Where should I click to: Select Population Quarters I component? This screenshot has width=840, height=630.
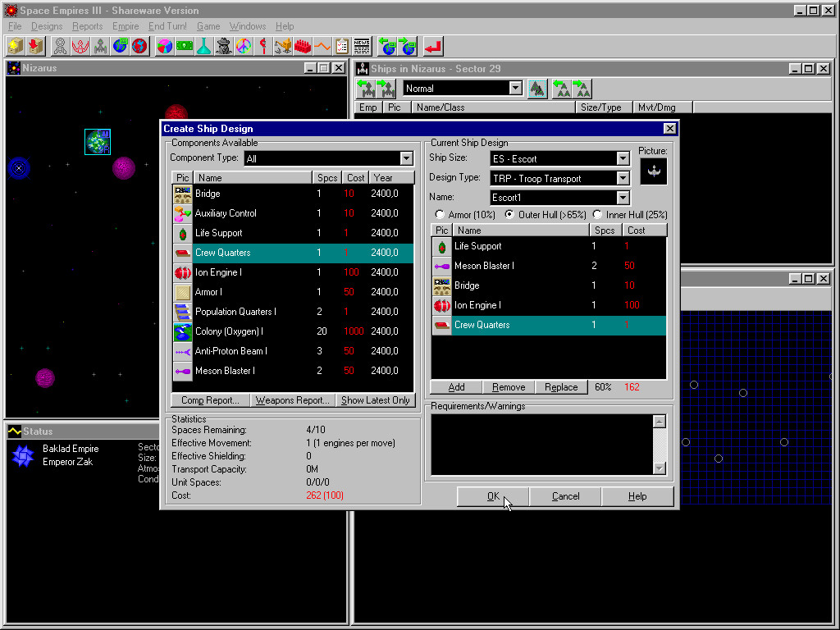pos(293,312)
